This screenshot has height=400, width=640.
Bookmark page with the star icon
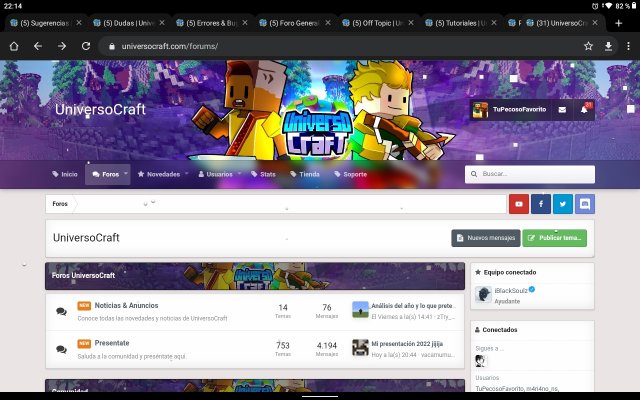point(588,46)
